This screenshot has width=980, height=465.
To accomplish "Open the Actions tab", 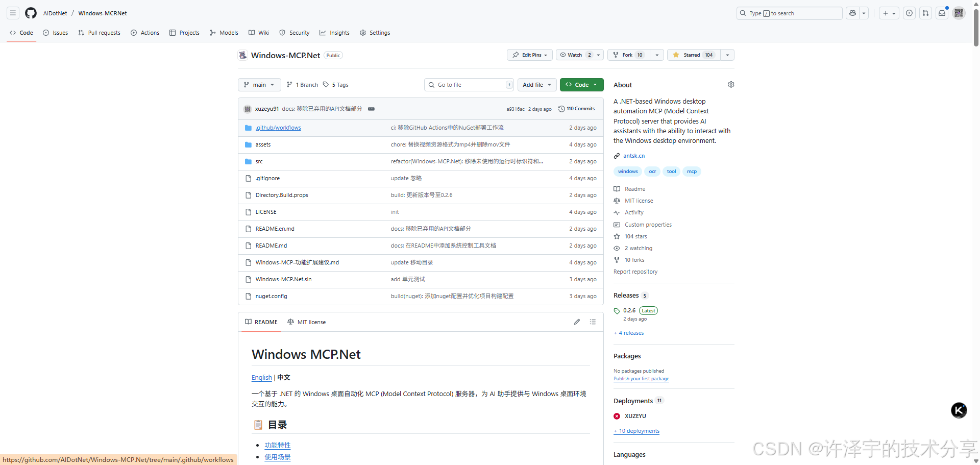I will [x=145, y=33].
